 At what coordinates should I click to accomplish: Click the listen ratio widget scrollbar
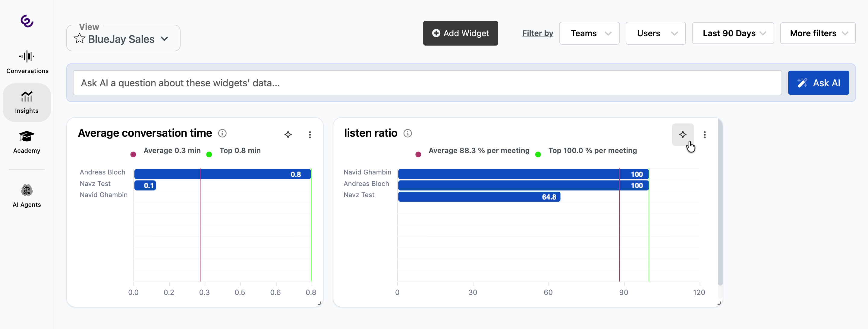click(x=720, y=203)
